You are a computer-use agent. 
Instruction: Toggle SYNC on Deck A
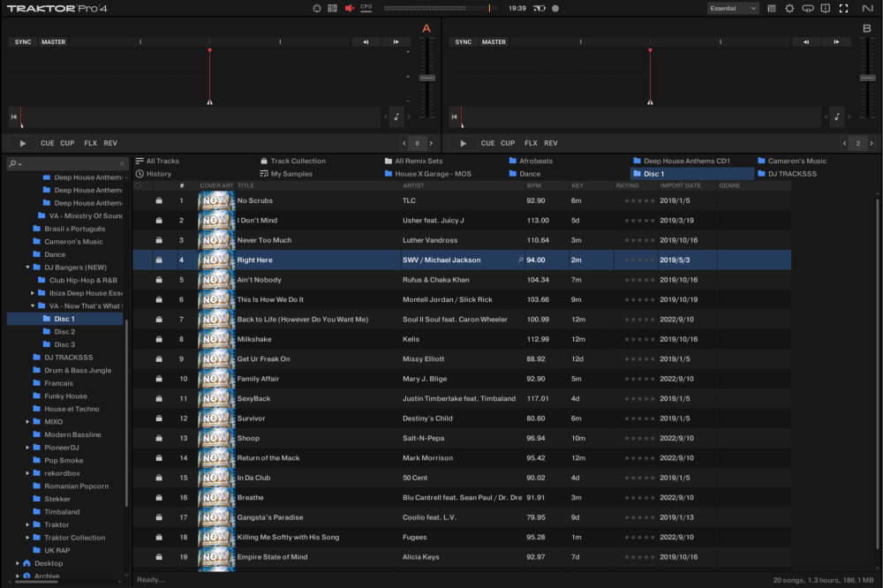pos(23,41)
